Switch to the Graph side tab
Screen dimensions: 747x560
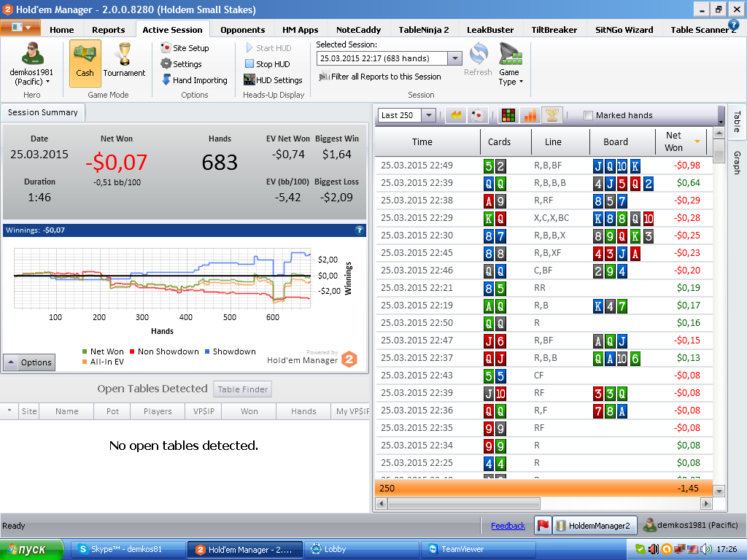click(x=737, y=163)
